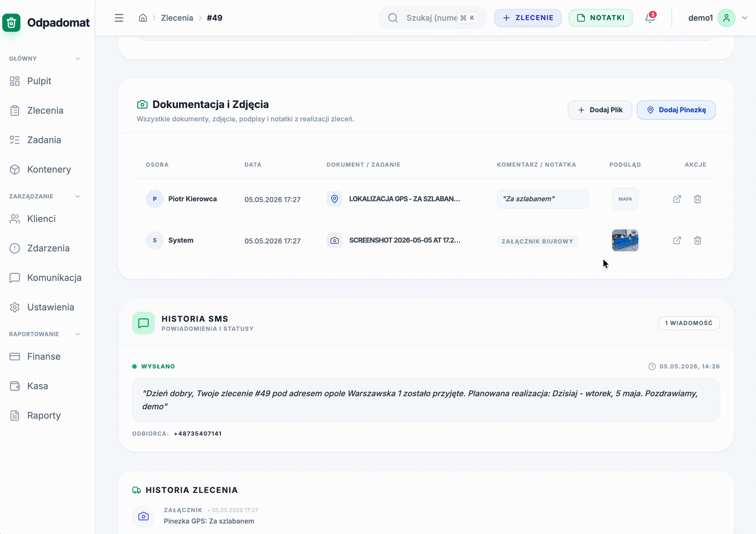Open the Zlecenia breadcrumb link

(177, 18)
